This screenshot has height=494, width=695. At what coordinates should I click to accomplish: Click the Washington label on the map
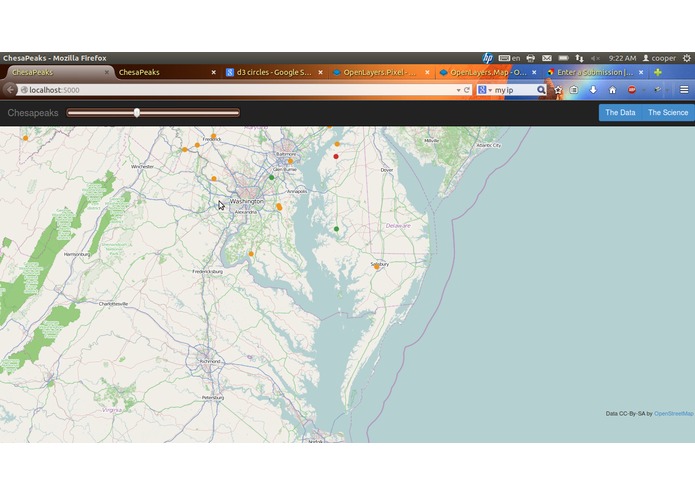246,201
